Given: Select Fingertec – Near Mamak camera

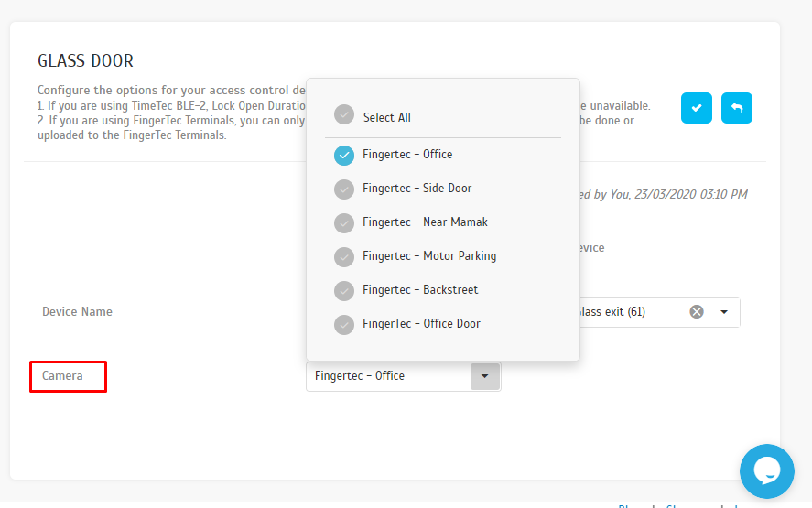Looking at the screenshot, I should (x=344, y=222).
